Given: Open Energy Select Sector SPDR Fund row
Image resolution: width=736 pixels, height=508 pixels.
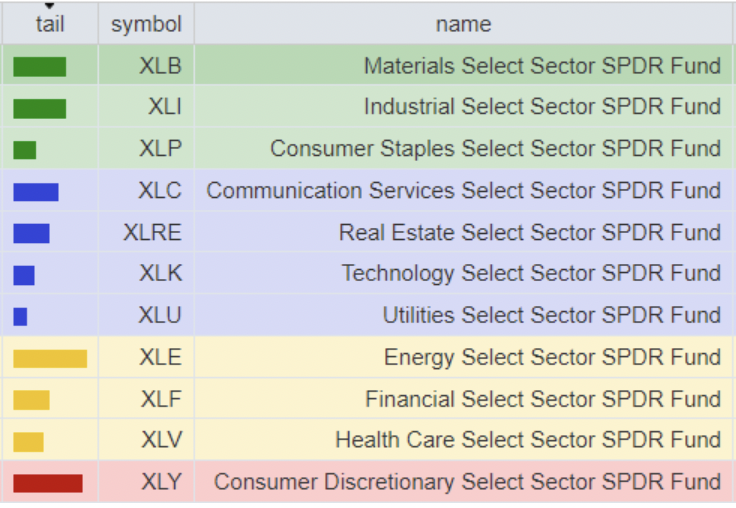Looking at the screenshot, I should 552,357.
